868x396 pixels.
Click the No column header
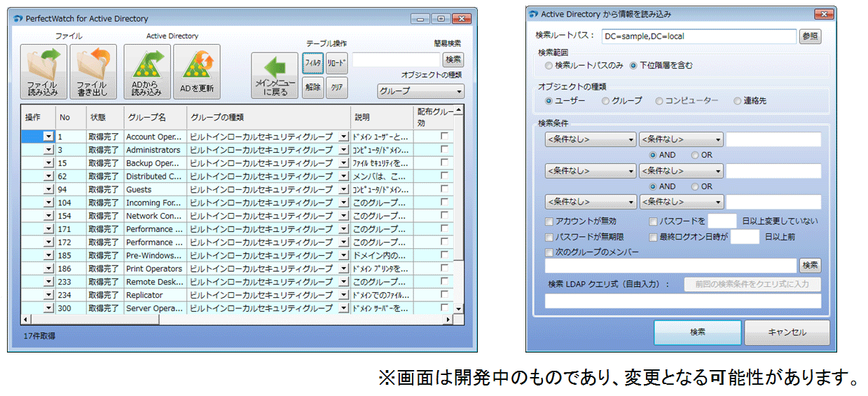point(70,117)
